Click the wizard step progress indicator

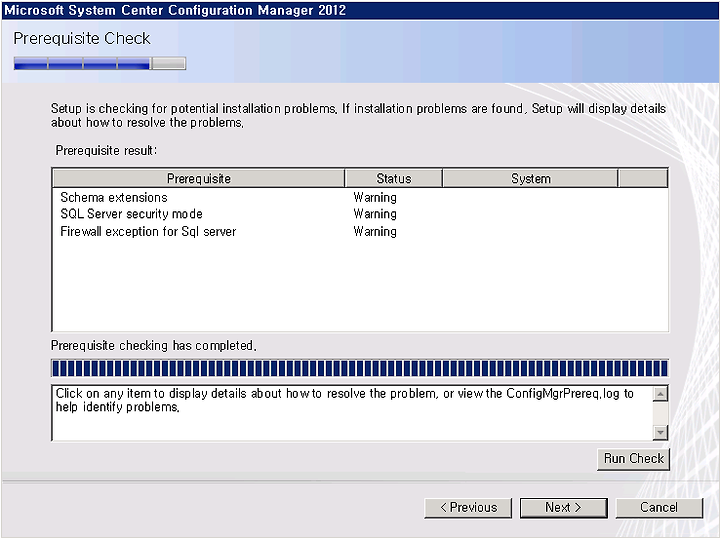[x=100, y=63]
